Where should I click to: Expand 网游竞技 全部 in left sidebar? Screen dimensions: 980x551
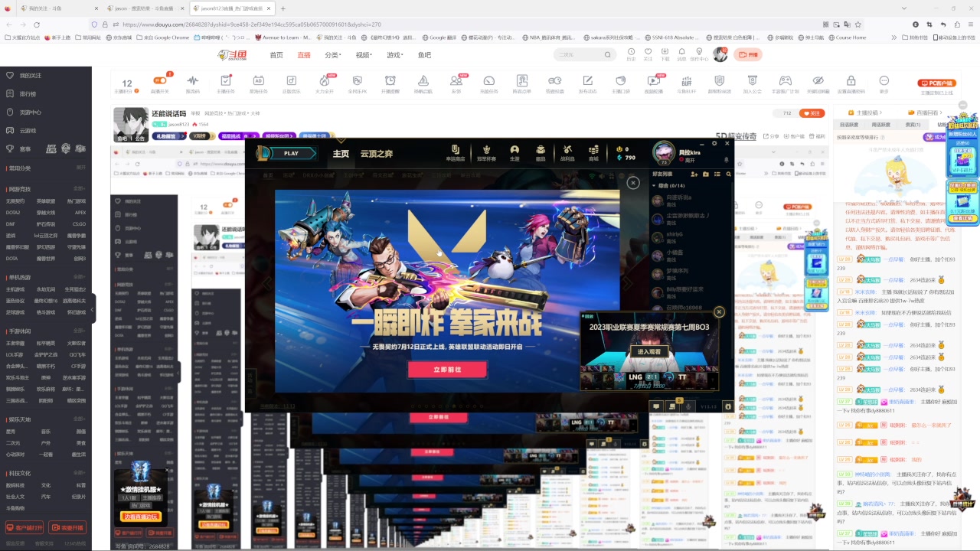[79, 189]
